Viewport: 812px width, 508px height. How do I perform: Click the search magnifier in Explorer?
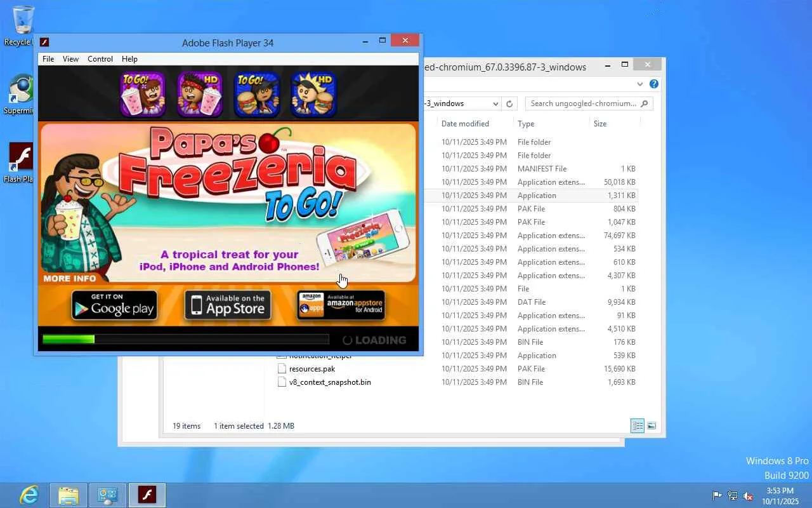(645, 104)
